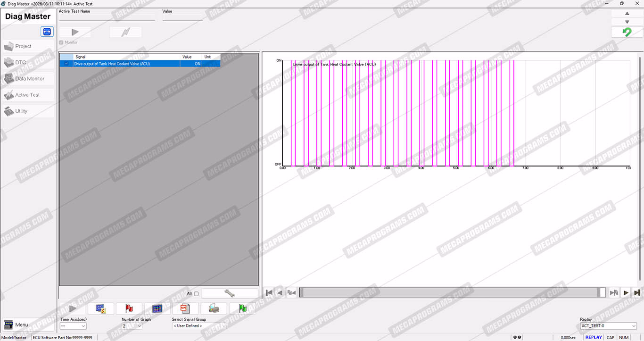Click the signal selection checklist icon
The width and height of the screenshot is (644, 341).
click(x=100, y=308)
